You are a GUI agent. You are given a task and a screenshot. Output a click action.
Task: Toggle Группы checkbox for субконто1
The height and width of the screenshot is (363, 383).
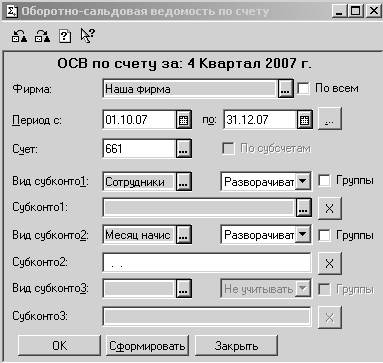coord(324,181)
